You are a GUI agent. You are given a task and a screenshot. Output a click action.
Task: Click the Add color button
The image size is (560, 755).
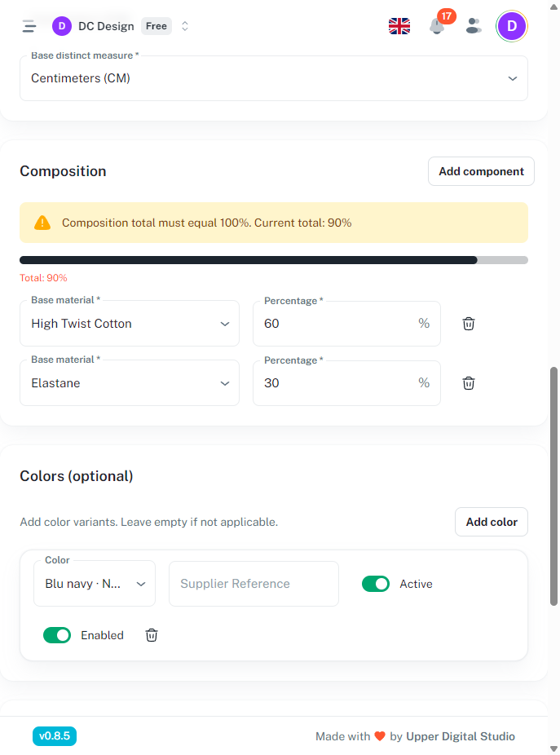click(492, 522)
